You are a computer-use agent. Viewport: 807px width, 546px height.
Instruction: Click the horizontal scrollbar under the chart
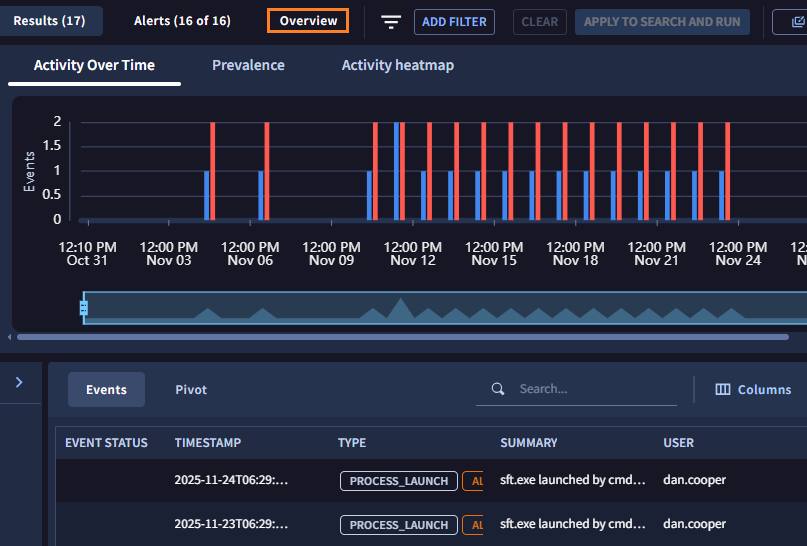400,337
